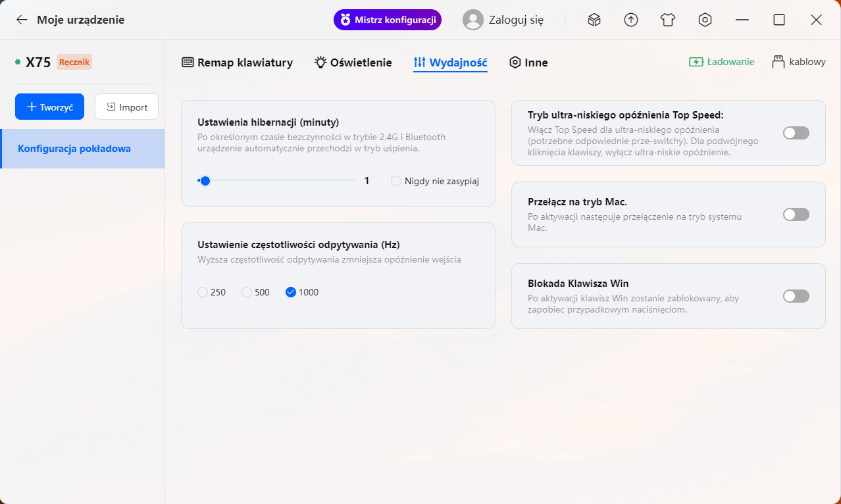The image size is (841, 504).
Task: Click the hibernation time slider handle
Action: pyautogui.click(x=205, y=181)
